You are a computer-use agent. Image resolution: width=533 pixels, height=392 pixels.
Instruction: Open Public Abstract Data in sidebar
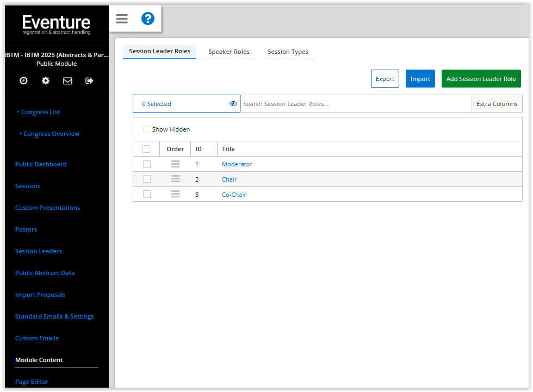(45, 273)
